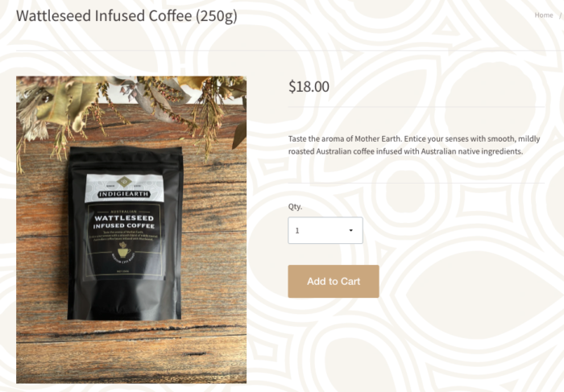Select the value 1 in the quantity box
The height and width of the screenshot is (392, 564).
pyautogui.click(x=297, y=231)
